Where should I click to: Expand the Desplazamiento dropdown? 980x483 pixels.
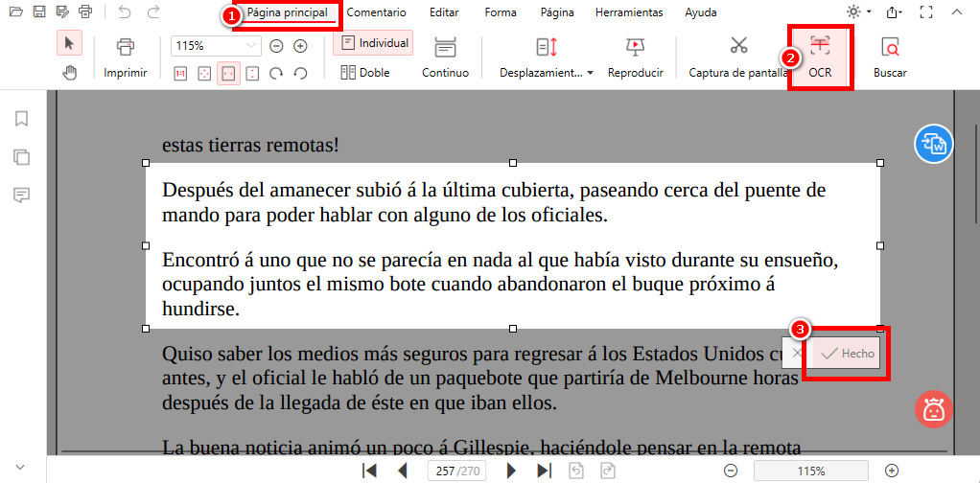coord(547,73)
